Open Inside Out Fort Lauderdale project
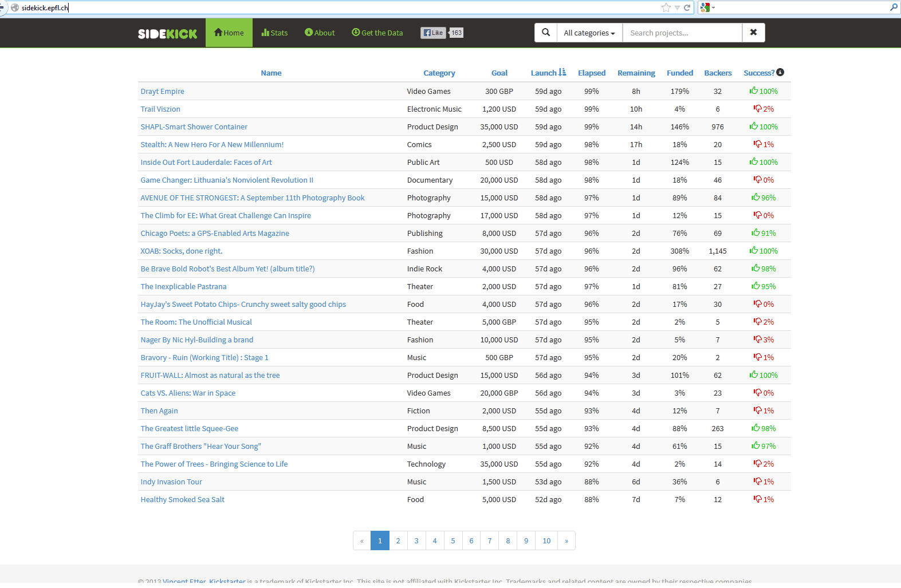The height and width of the screenshot is (588, 901). (206, 162)
